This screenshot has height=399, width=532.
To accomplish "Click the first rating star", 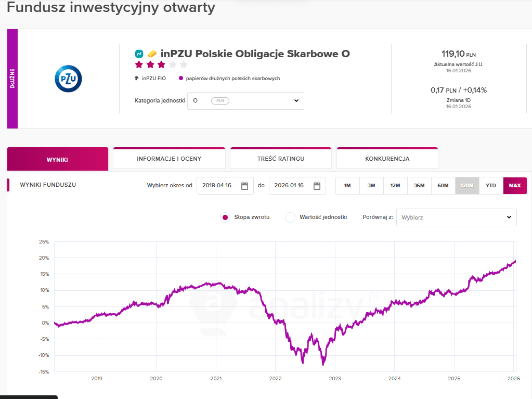I will (139, 65).
